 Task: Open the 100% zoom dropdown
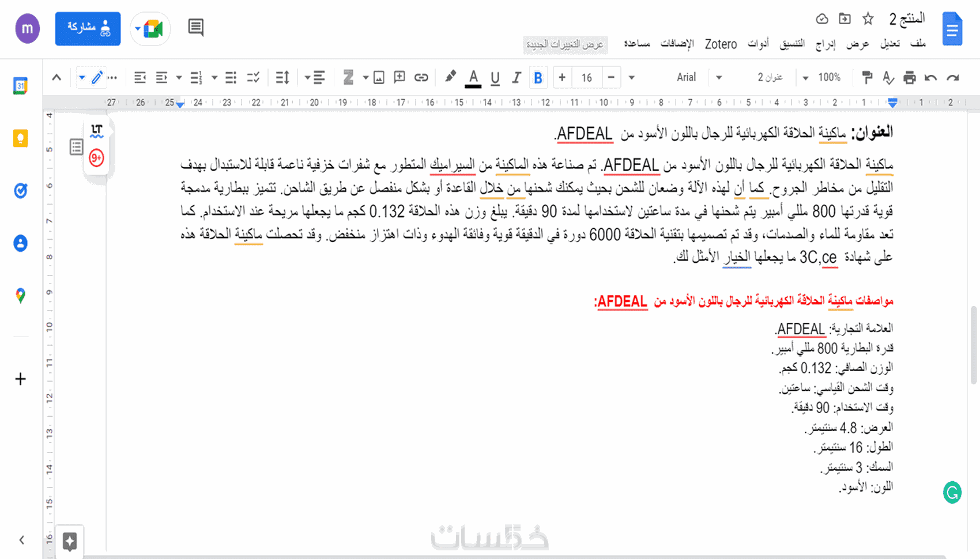click(830, 77)
